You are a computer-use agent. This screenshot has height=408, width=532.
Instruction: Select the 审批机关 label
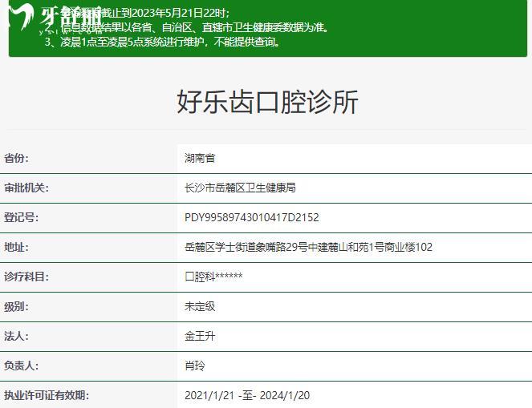pos(26,188)
